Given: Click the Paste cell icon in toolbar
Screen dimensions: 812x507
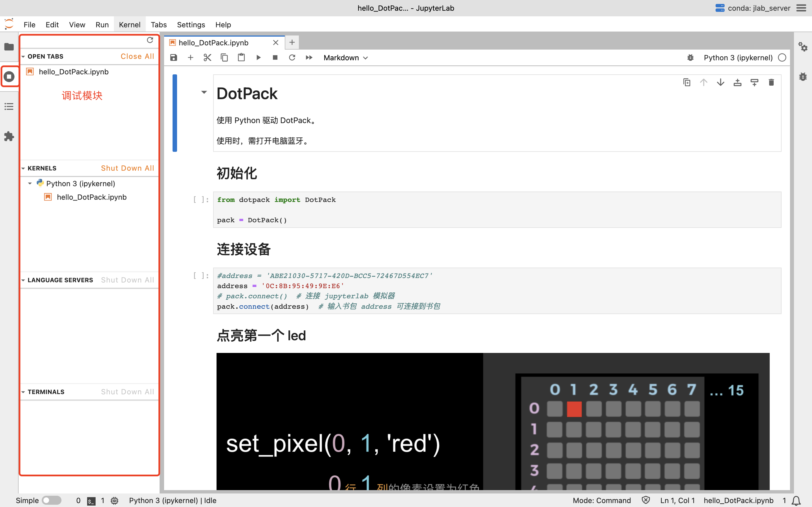Looking at the screenshot, I should click(x=241, y=58).
